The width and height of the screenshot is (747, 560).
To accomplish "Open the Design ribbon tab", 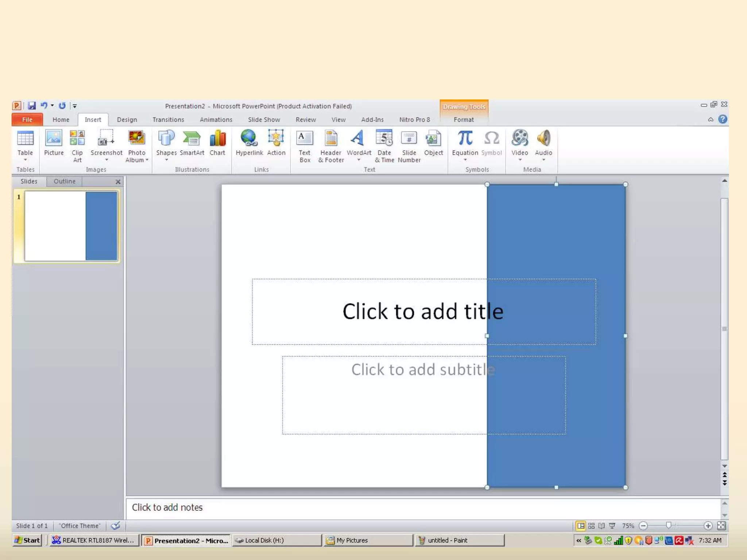I will (x=127, y=120).
